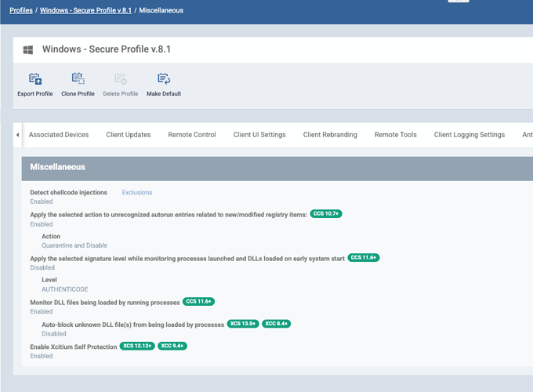Click the Make Default icon
This screenshot has height=392, width=533.
click(164, 79)
